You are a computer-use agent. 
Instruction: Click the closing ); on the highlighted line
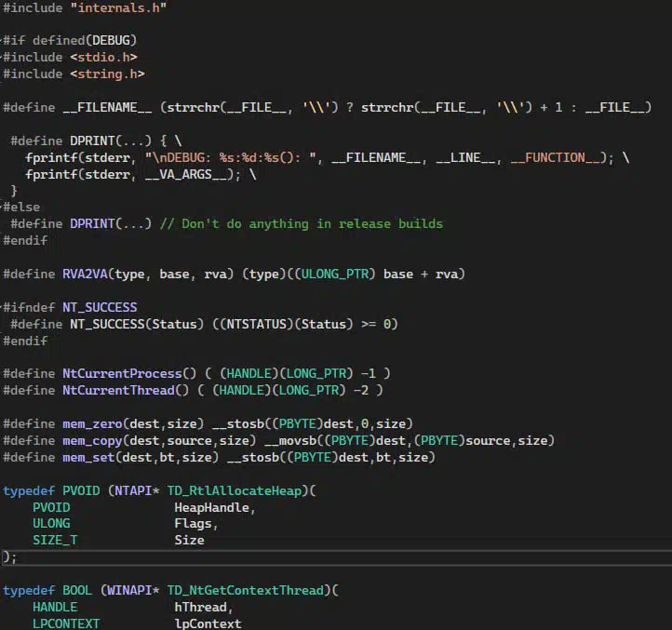click(x=9, y=557)
